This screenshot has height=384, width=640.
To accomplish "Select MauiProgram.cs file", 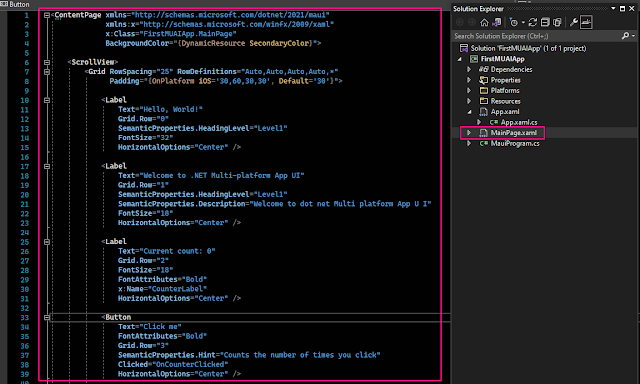I will (x=515, y=143).
